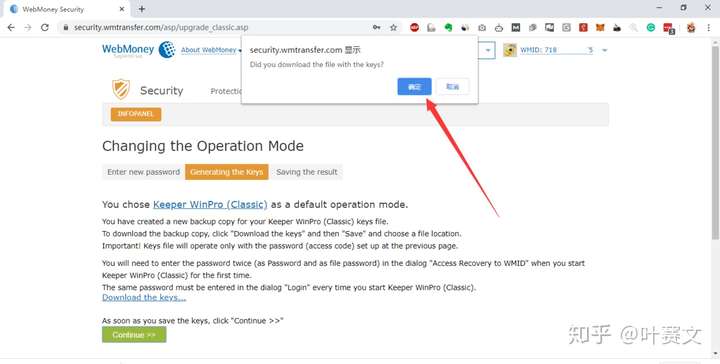This screenshot has width=720, height=364.
Task: Click the red square extension icon
Action: (x=583, y=28)
